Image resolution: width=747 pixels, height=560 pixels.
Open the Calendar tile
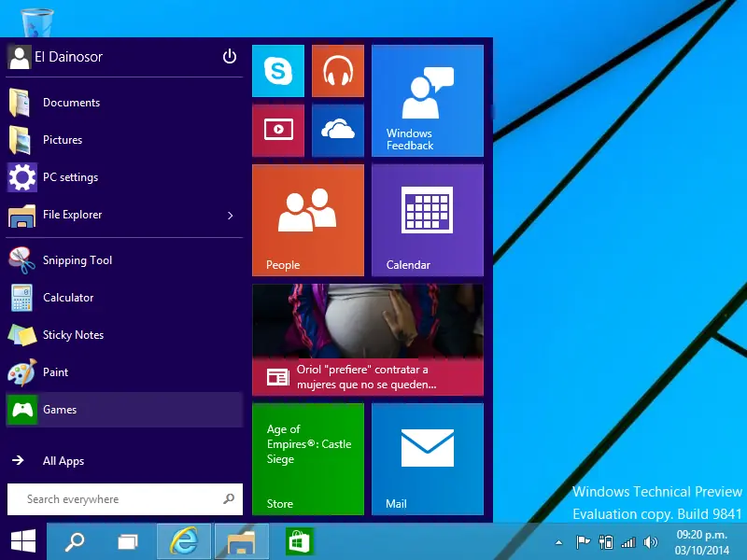(x=427, y=219)
